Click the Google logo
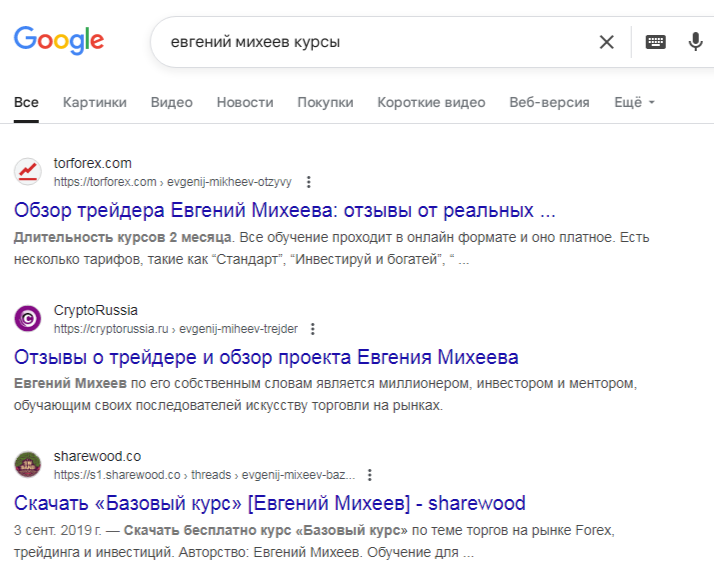 59,40
